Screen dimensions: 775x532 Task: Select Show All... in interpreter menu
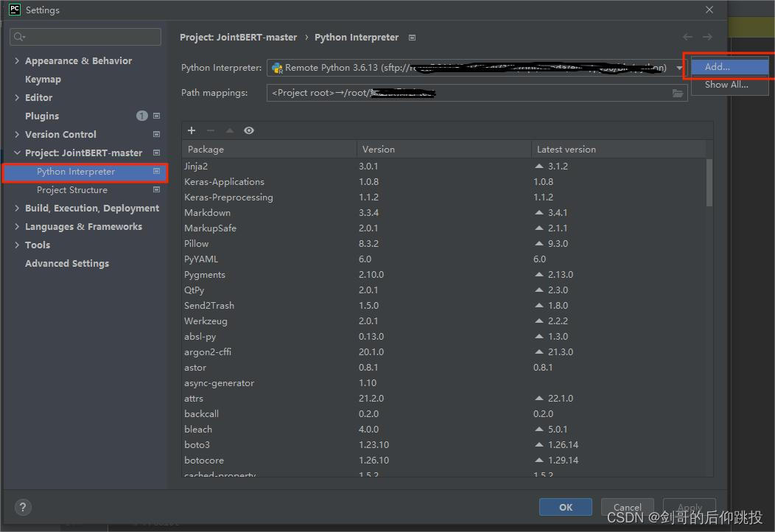729,85
